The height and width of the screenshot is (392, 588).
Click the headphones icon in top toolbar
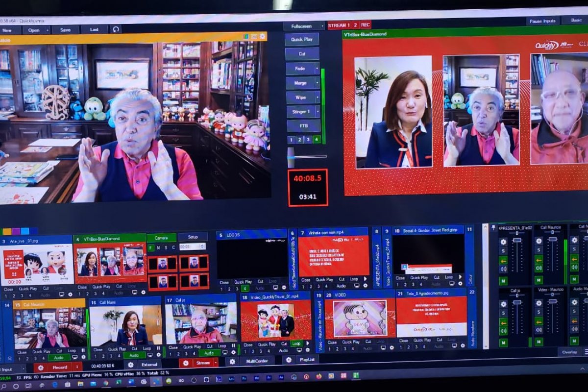point(115,29)
